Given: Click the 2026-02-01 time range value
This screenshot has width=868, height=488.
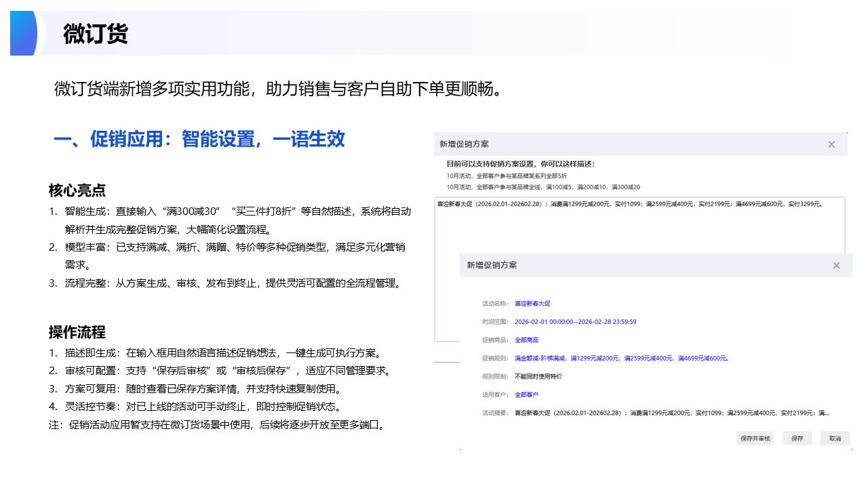Looking at the screenshot, I should (x=575, y=322).
